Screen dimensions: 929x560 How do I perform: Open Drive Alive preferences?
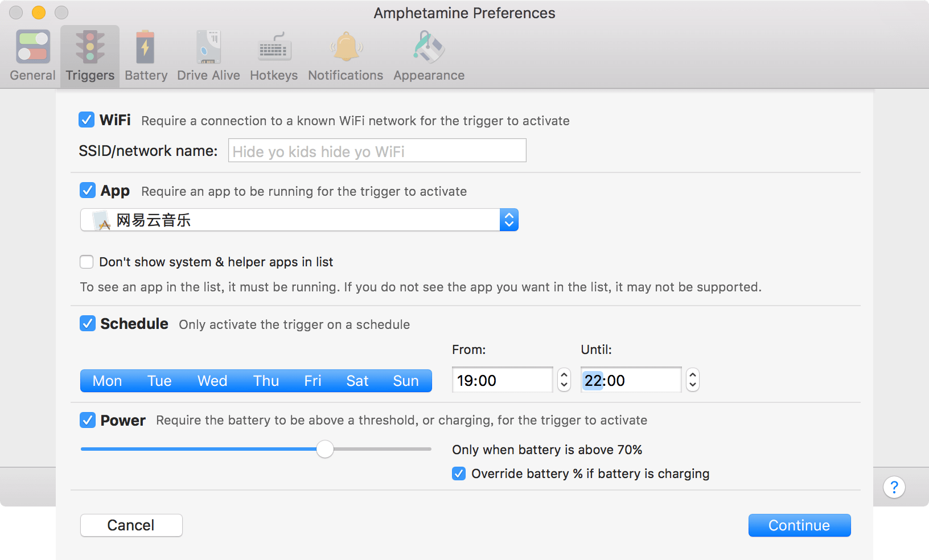208,47
